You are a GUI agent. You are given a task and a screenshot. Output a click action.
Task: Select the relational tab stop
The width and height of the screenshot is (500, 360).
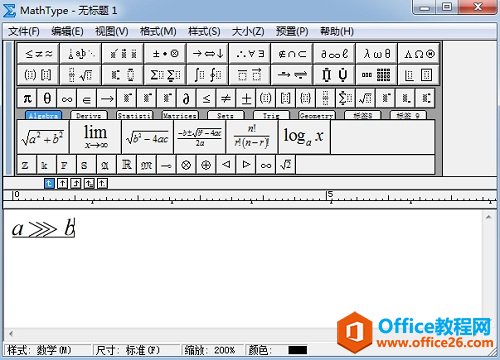(x=89, y=183)
